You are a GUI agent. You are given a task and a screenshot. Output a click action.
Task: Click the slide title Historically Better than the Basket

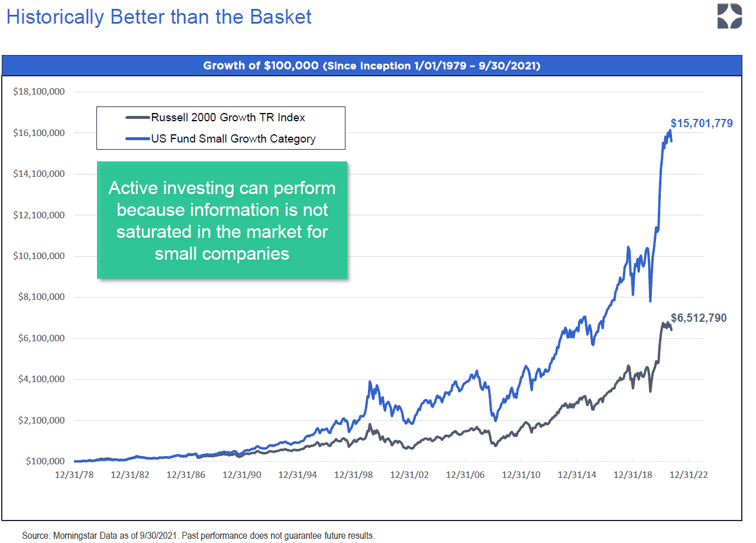coord(159,17)
